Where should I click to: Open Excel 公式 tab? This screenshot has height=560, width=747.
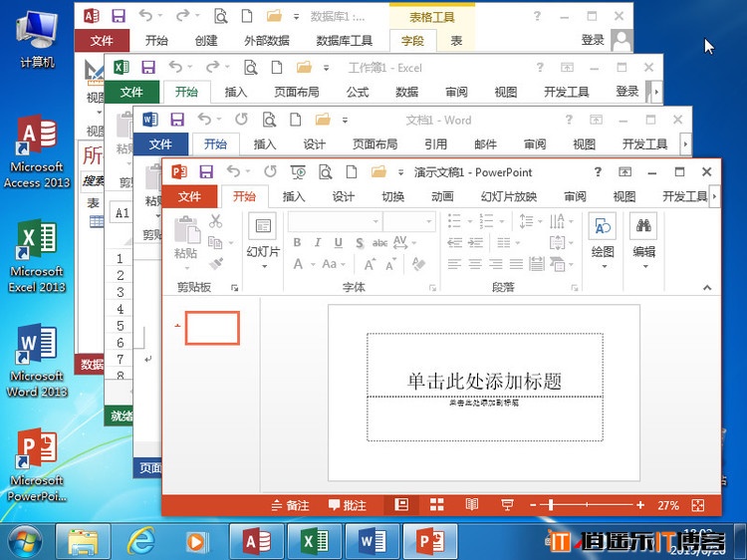click(358, 92)
